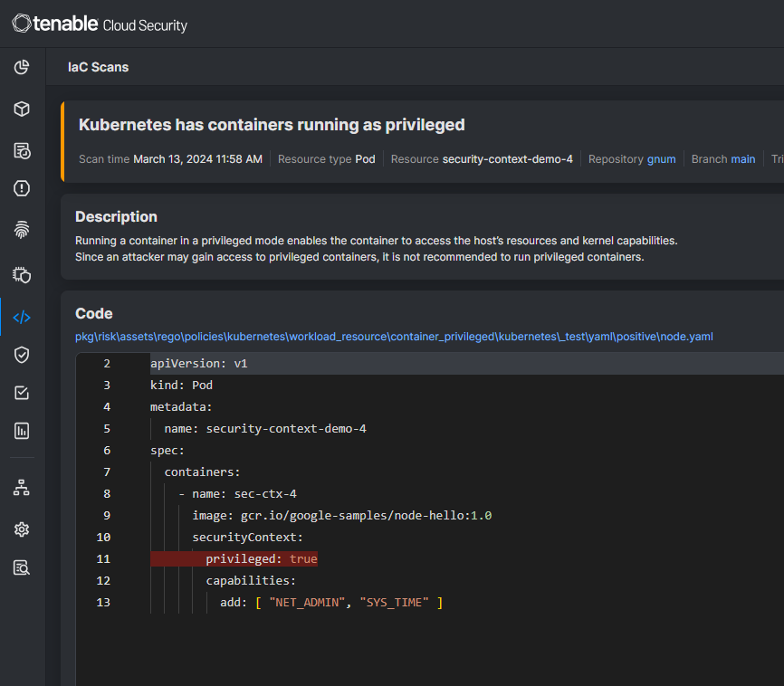Open the settings gear icon
Screen dimensions: 784x686
pos(22,529)
